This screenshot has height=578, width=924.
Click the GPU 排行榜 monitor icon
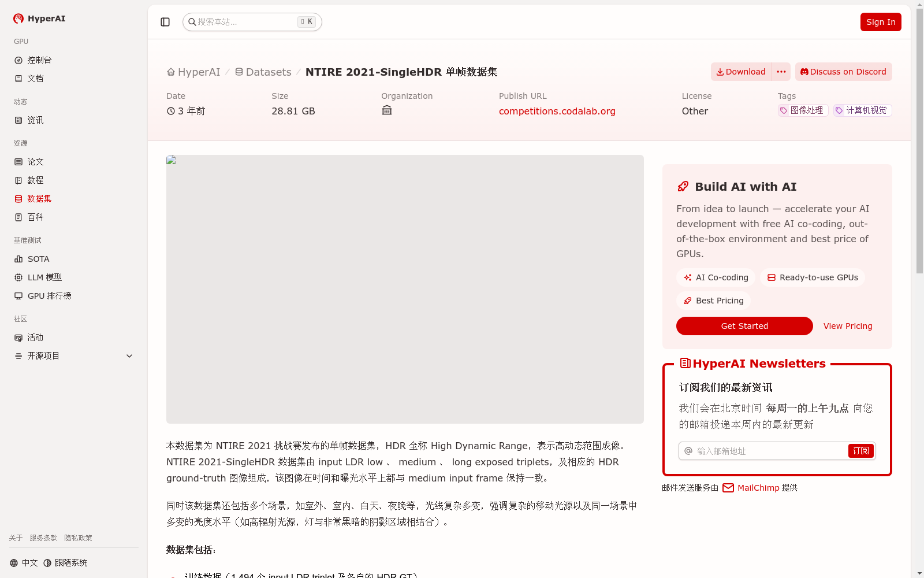(18, 296)
